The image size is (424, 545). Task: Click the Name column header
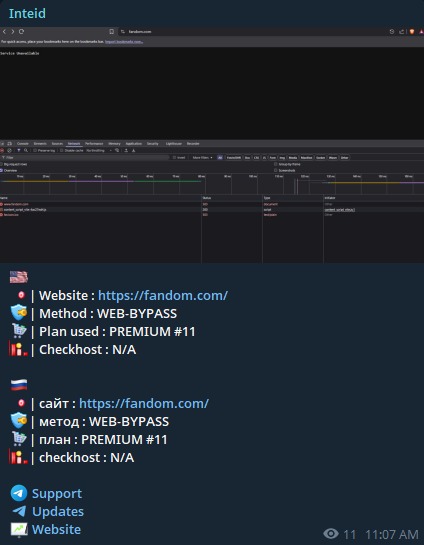101,198
